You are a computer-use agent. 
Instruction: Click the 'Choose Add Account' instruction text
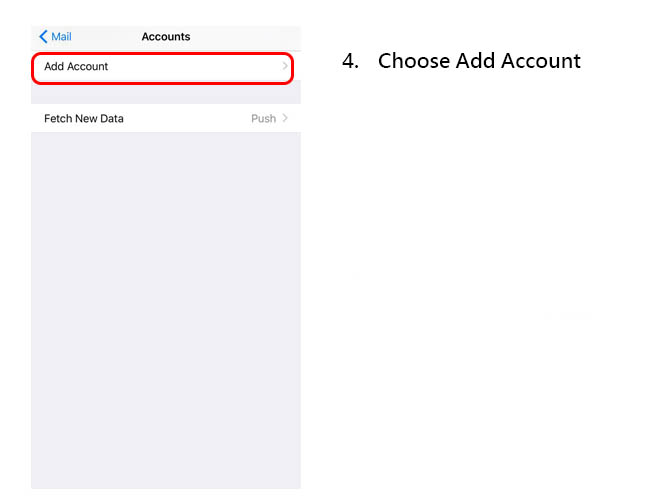479,61
